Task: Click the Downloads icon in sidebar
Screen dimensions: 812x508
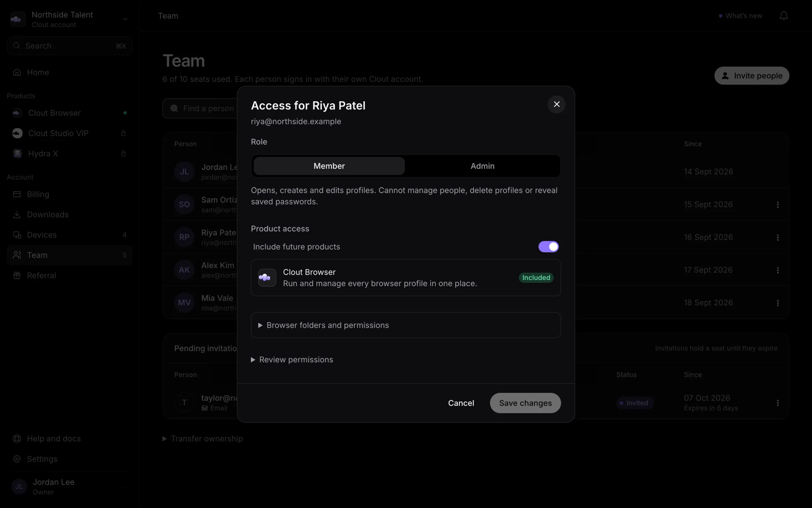Action: (17, 214)
